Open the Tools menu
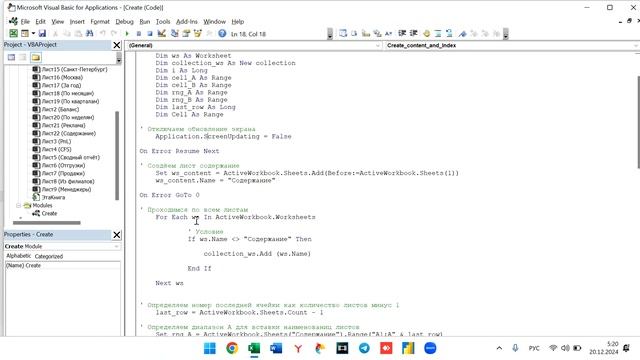 click(x=163, y=22)
